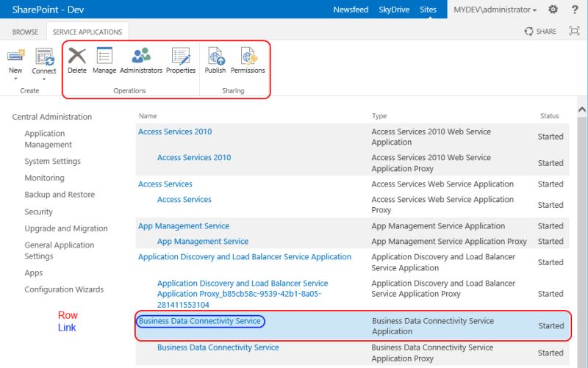Open the Monitoring sidebar link
Screen dimensions: 588x368
coord(44,178)
